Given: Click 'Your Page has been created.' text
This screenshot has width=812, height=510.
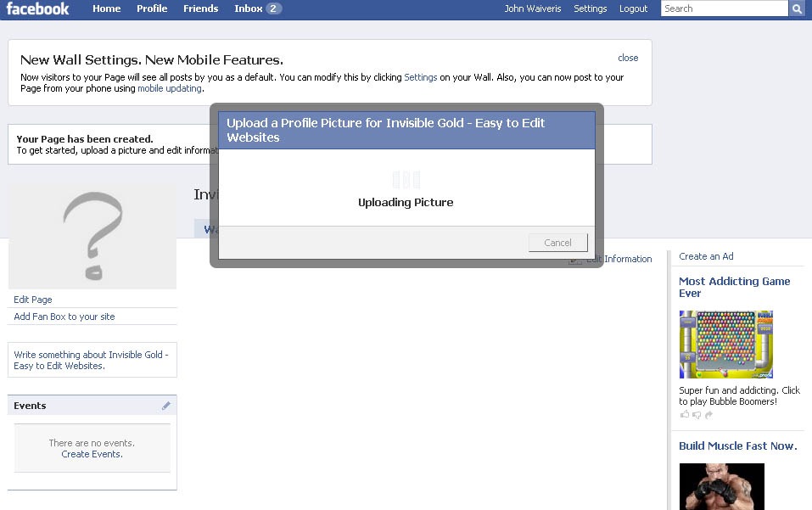Looking at the screenshot, I should 85,139.
